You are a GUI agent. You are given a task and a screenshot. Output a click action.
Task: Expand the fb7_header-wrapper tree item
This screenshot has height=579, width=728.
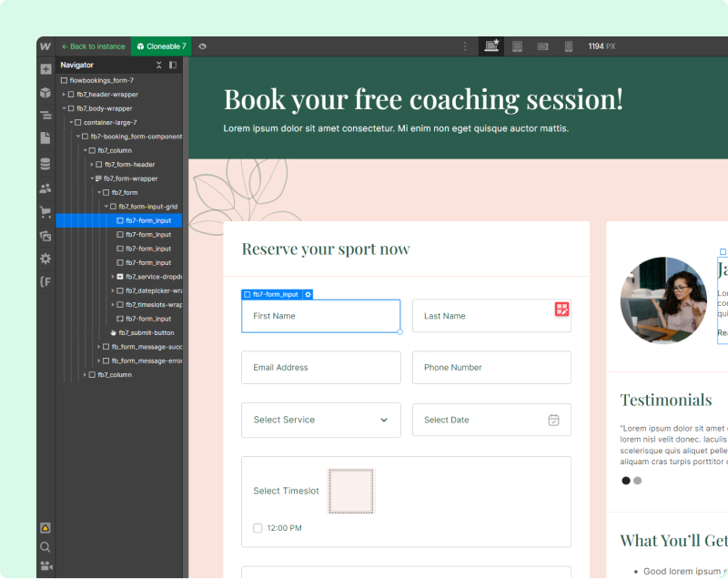tap(66, 94)
